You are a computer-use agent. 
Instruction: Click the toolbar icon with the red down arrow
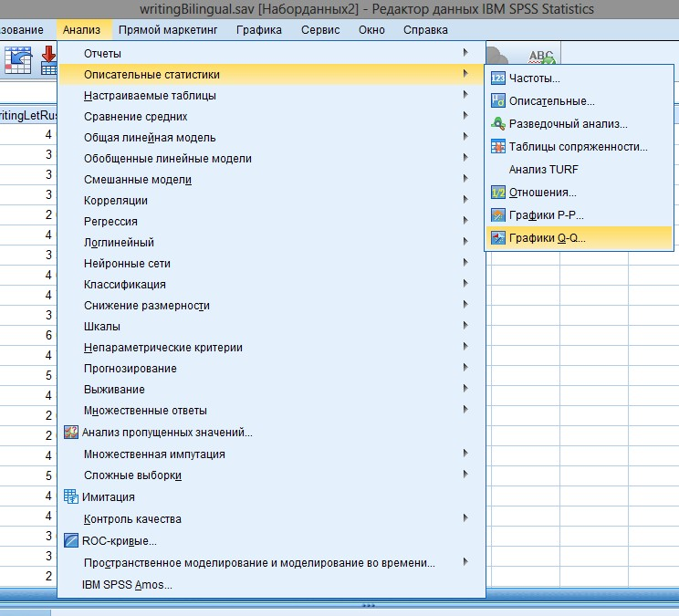coord(48,60)
